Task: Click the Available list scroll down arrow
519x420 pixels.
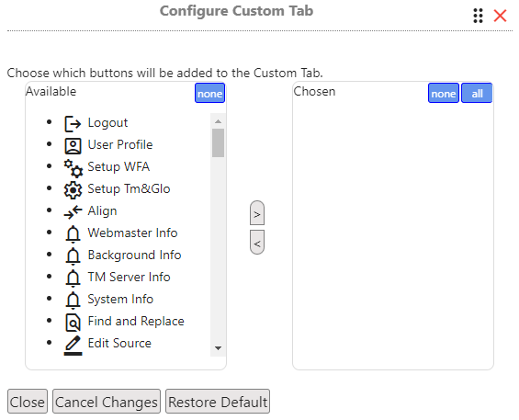Action: point(218,348)
